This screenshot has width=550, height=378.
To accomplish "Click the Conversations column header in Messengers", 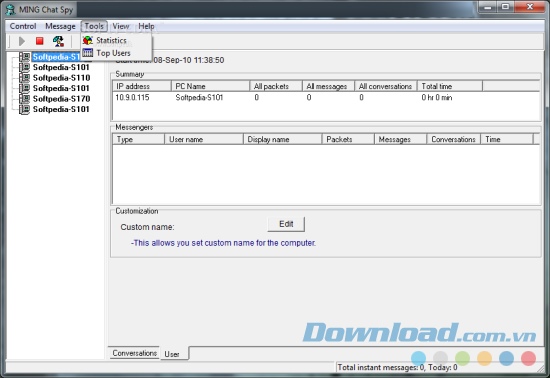I will (454, 139).
